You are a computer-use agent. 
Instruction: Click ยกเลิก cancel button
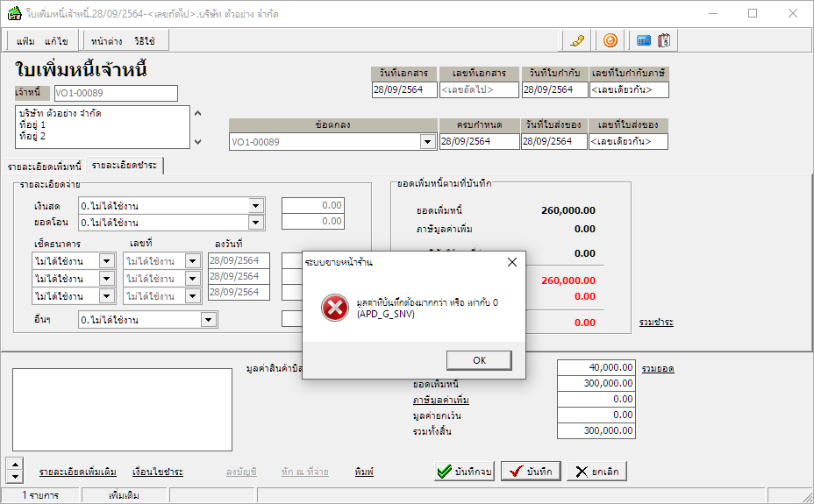coord(596,472)
